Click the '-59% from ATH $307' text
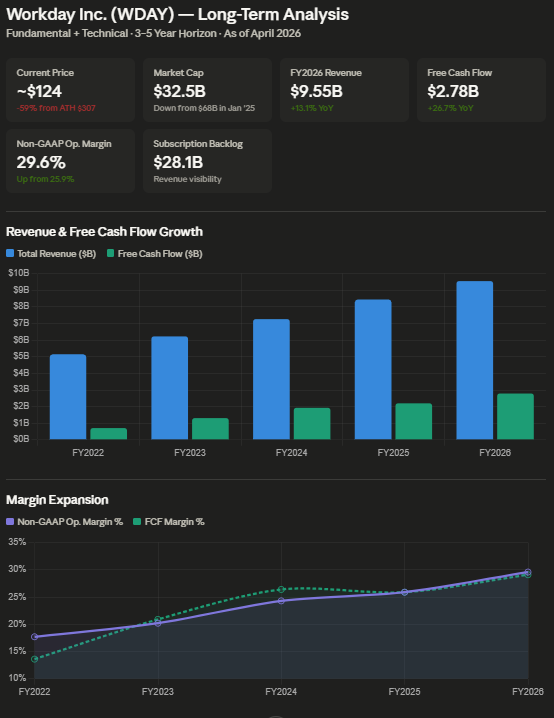 tap(56, 108)
